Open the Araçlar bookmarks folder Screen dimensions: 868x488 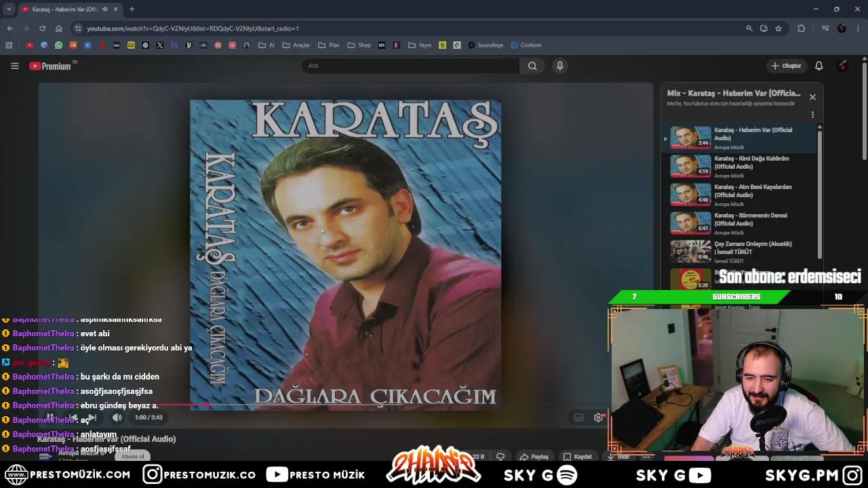(x=296, y=45)
